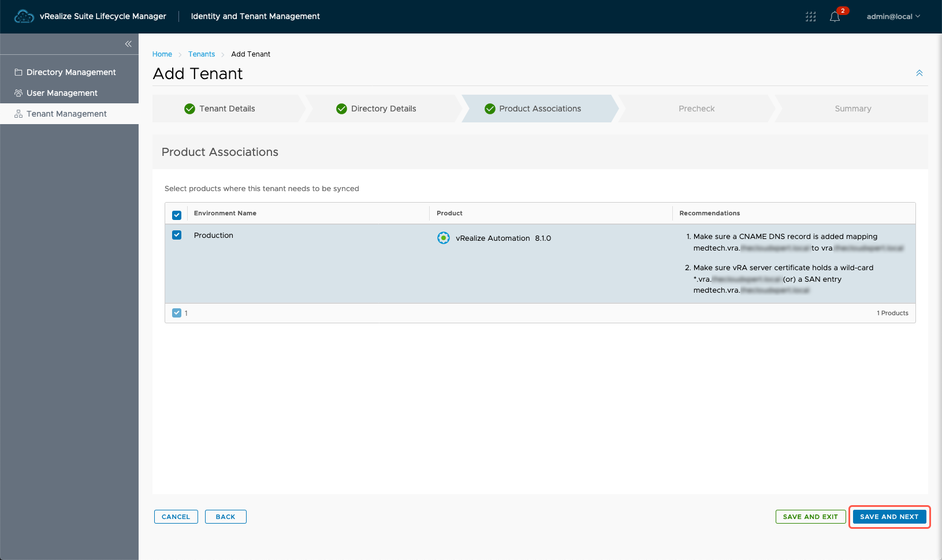Open the notifications bell icon
942x560 pixels.
(835, 17)
